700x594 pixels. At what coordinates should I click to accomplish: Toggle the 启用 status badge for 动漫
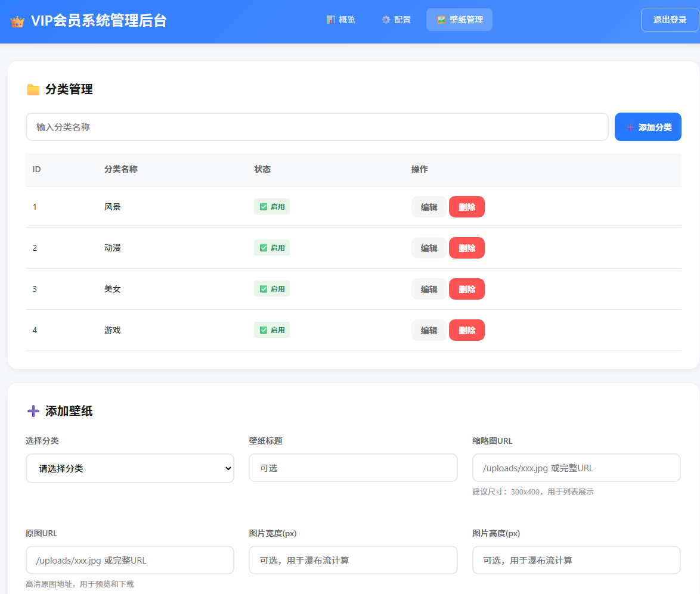point(272,247)
